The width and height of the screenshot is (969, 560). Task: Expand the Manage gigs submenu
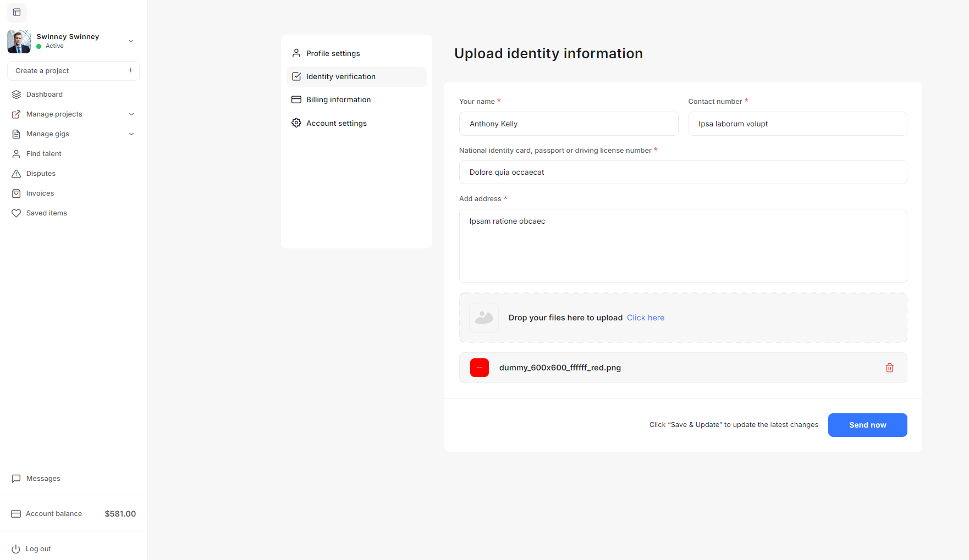pos(131,134)
